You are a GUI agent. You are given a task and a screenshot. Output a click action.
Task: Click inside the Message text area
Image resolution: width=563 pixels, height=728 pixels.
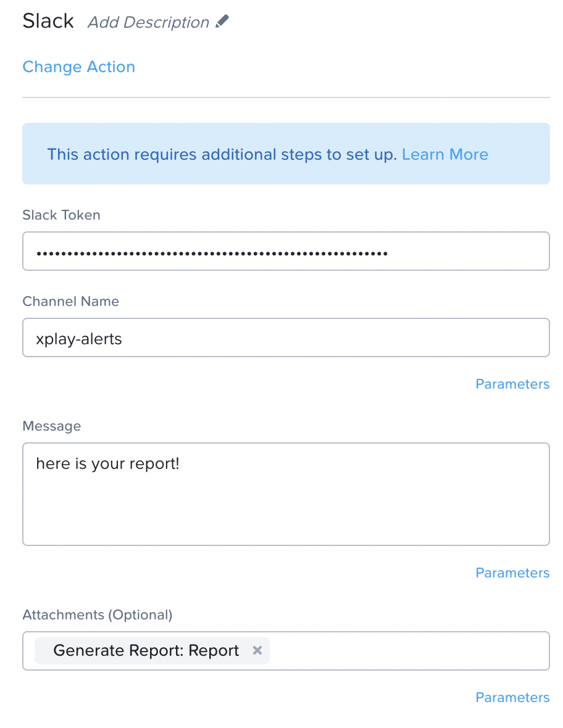tap(285, 506)
